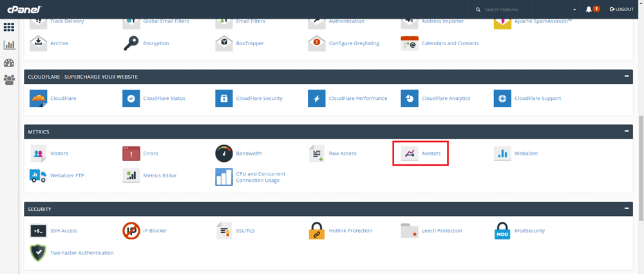Open the Email Filters link
644x274 pixels.
[x=251, y=21]
